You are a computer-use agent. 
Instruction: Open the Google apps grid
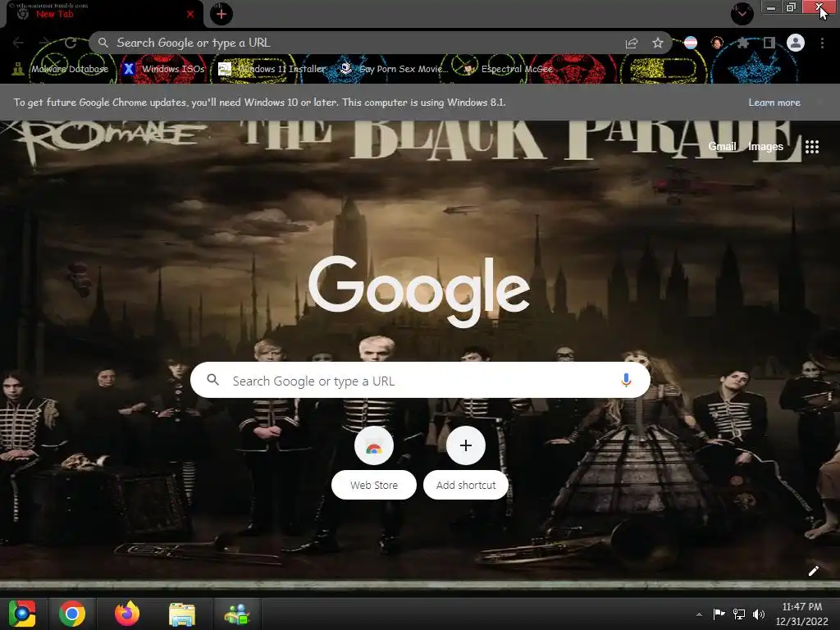pyautogui.click(x=811, y=147)
